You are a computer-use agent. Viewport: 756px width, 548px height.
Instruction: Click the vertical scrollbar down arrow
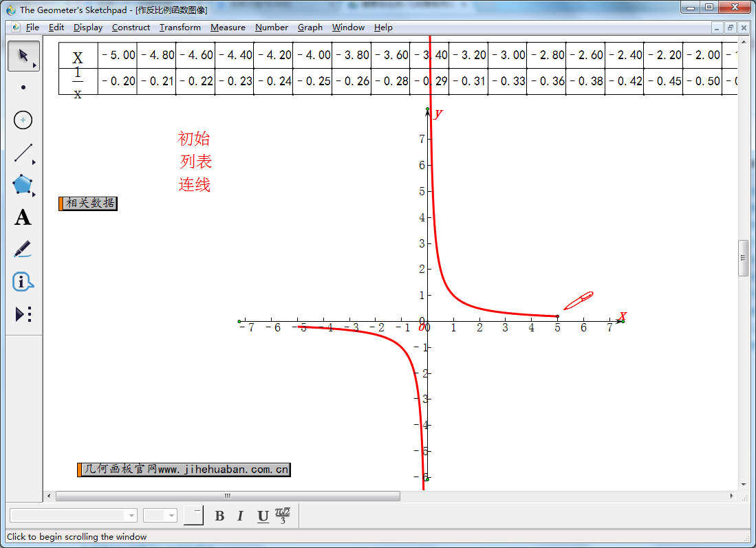pos(743,485)
